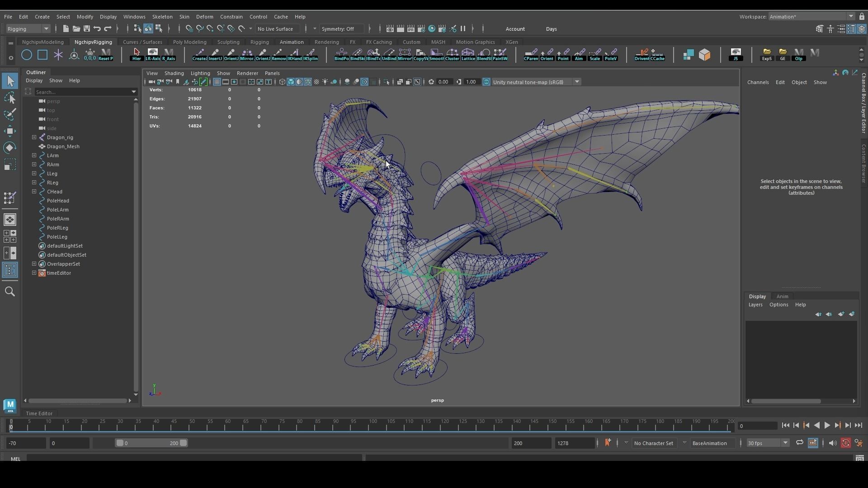Switch to the Anim layer tab
Screen dimensions: 868x488
pos(782,296)
